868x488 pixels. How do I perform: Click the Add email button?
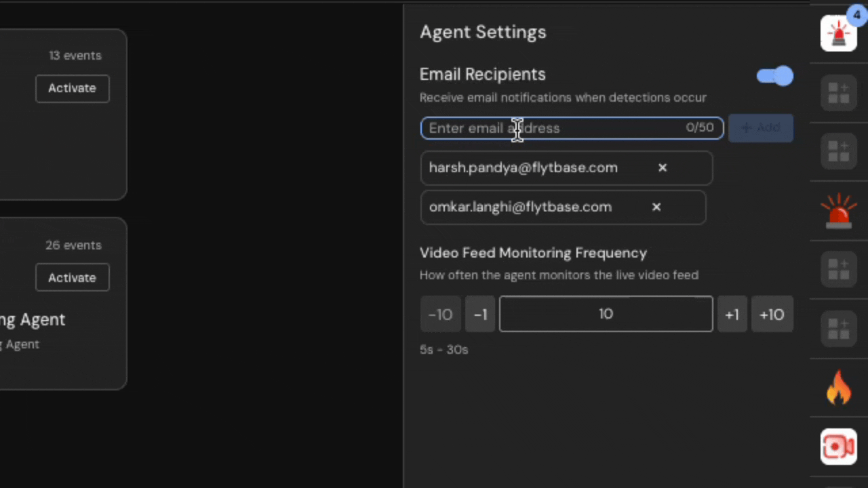click(x=760, y=128)
